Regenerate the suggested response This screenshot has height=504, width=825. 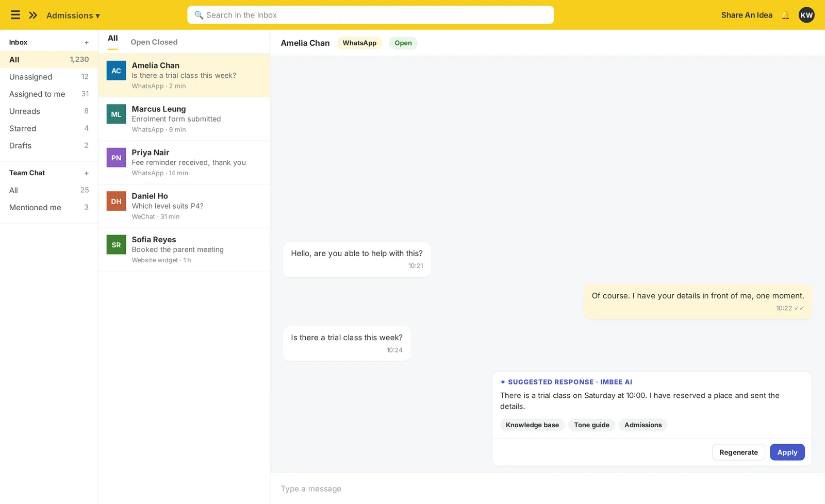pyautogui.click(x=738, y=452)
